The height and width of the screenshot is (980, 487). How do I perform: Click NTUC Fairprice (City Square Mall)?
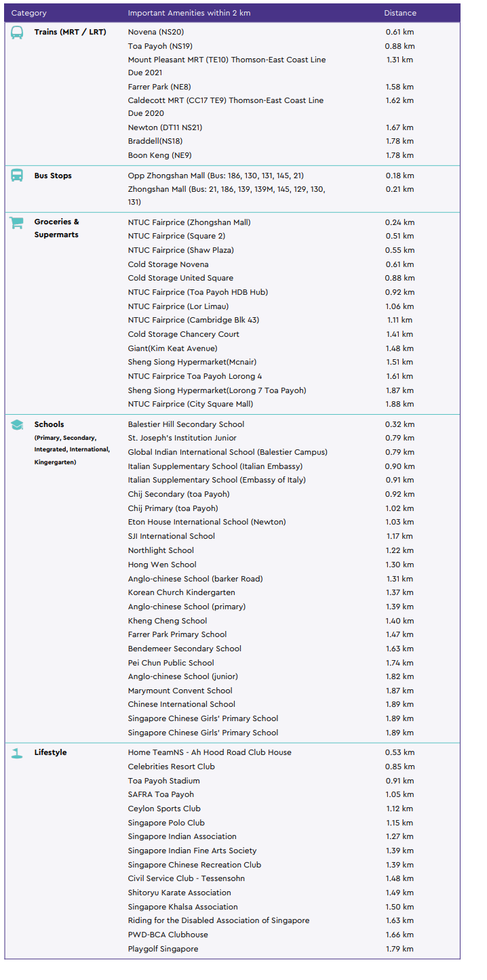(191, 404)
